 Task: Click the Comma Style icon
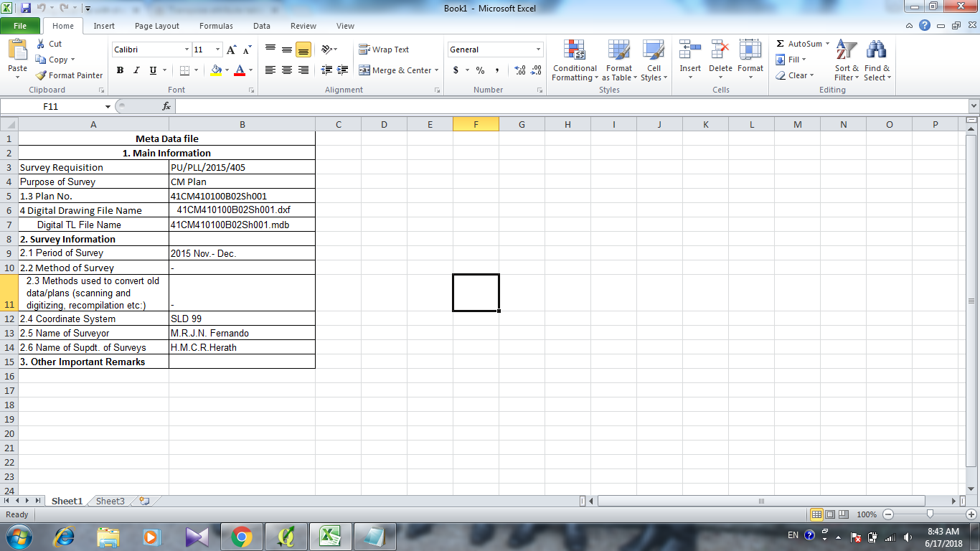click(x=496, y=70)
